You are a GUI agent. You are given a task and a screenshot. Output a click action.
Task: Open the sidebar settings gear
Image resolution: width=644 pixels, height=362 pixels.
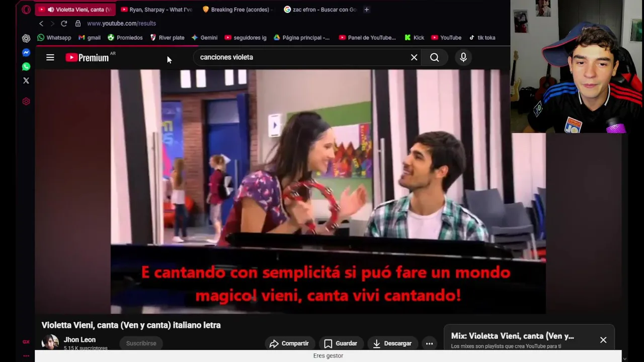pyautogui.click(x=26, y=102)
